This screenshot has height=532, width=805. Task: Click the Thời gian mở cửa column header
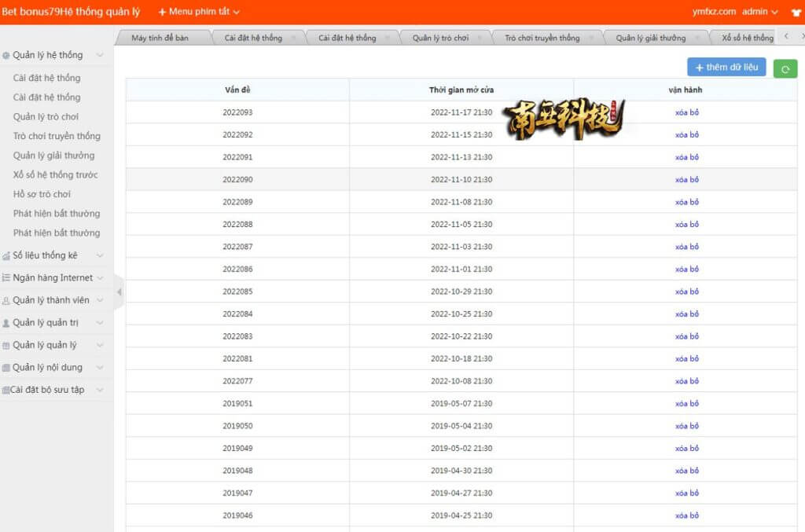click(x=461, y=90)
